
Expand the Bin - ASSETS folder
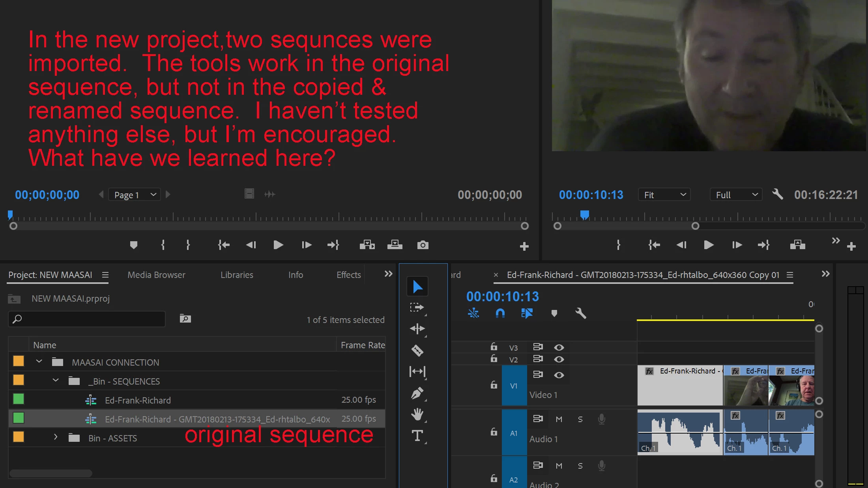coord(56,437)
